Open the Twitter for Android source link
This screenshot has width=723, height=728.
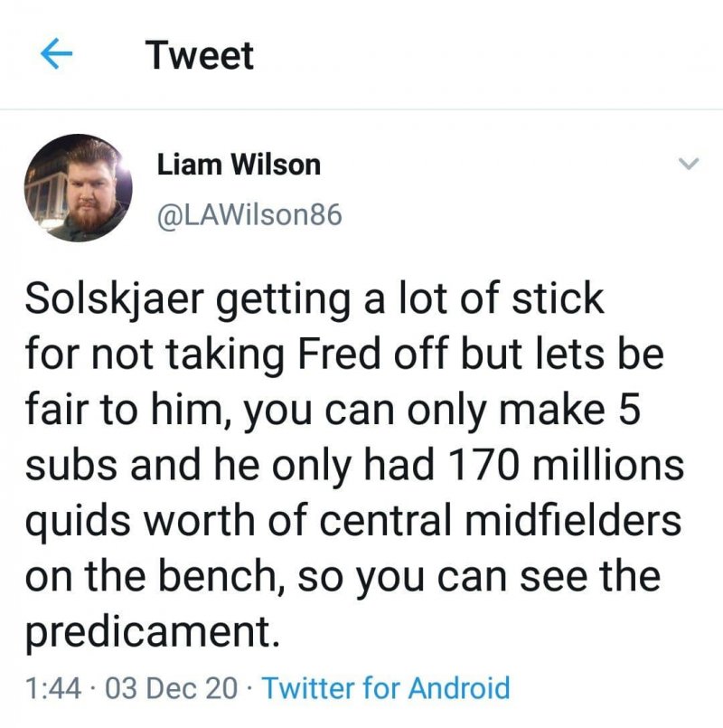point(386,688)
